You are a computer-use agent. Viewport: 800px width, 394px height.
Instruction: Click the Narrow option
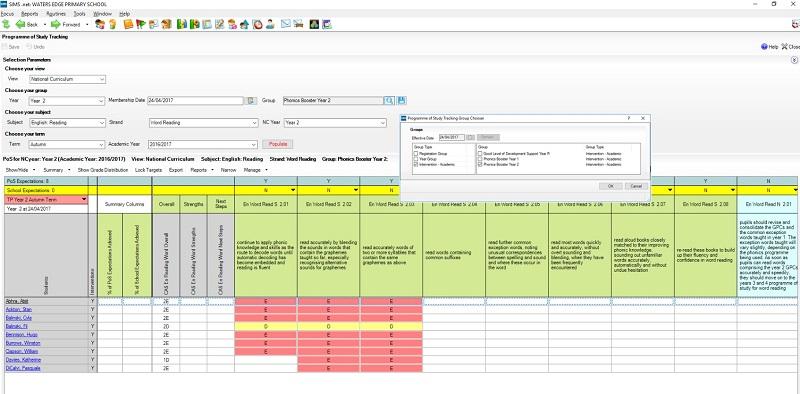click(228, 169)
